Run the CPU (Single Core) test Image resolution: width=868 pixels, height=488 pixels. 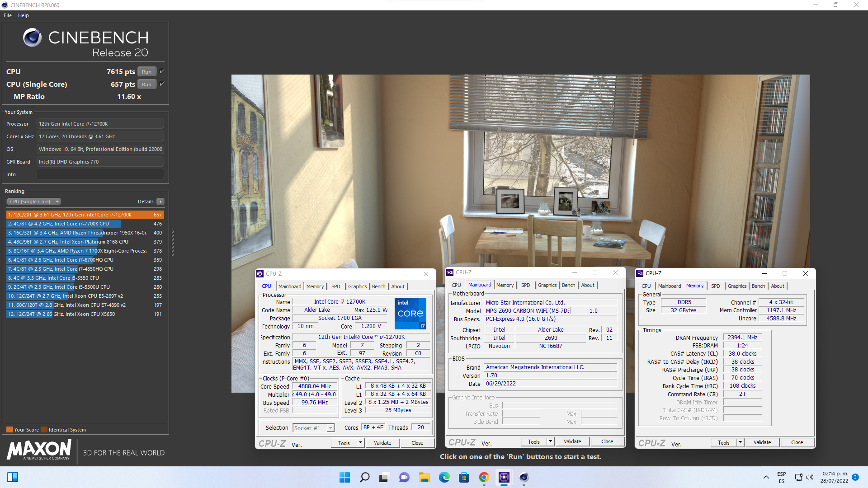click(147, 84)
